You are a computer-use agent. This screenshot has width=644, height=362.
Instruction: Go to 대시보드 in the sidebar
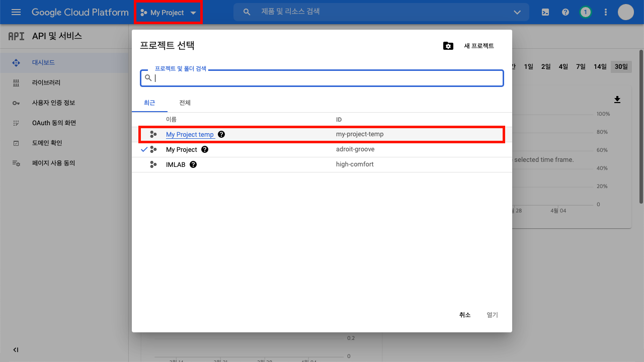[64, 63]
